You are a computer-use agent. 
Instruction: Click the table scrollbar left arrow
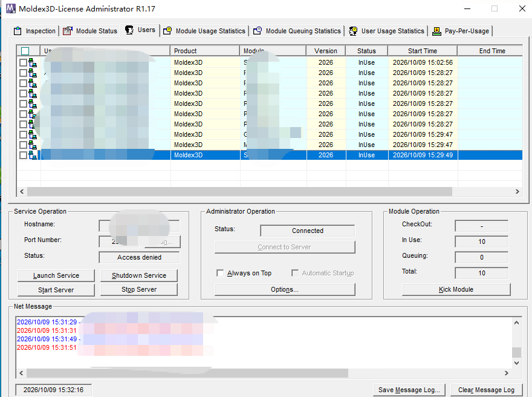pyautogui.click(x=22, y=191)
